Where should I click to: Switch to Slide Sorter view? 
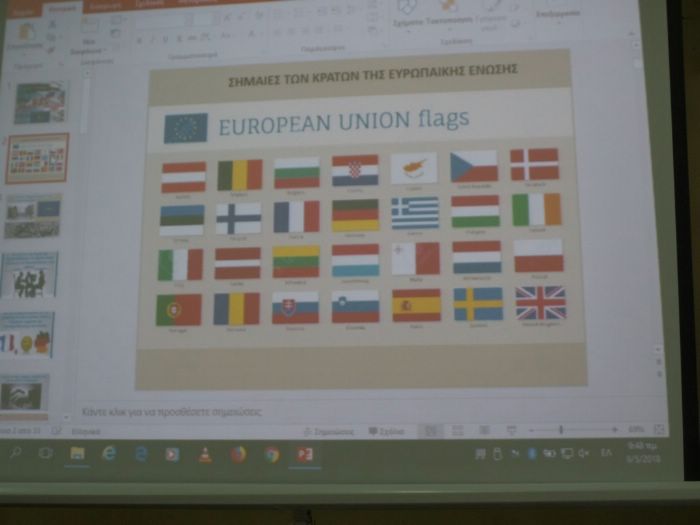457,430
